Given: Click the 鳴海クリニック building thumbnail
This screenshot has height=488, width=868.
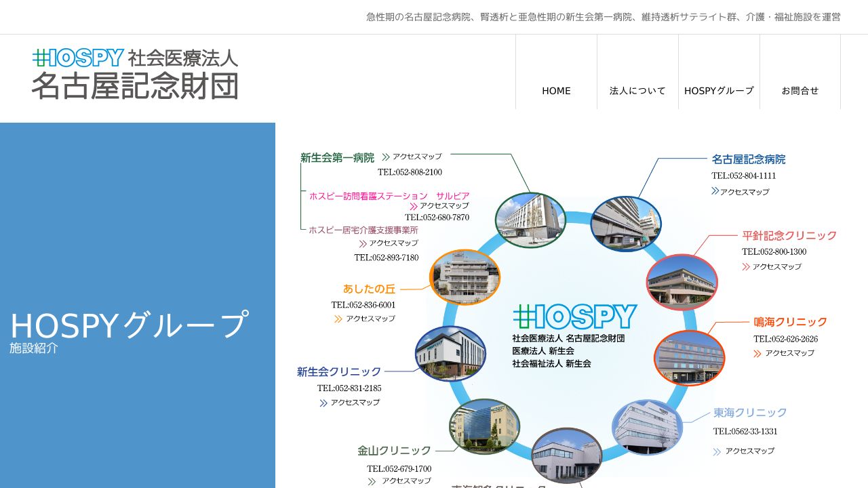Looking at the screenshot, I should pos(689,357).
